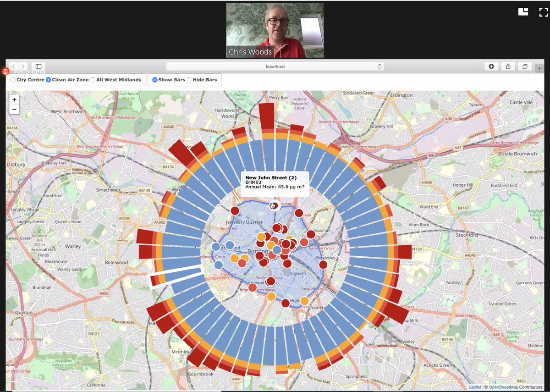Zoom in using the map plus control
The width and height of the screenshot is (550, 392).
pos(14,99)
